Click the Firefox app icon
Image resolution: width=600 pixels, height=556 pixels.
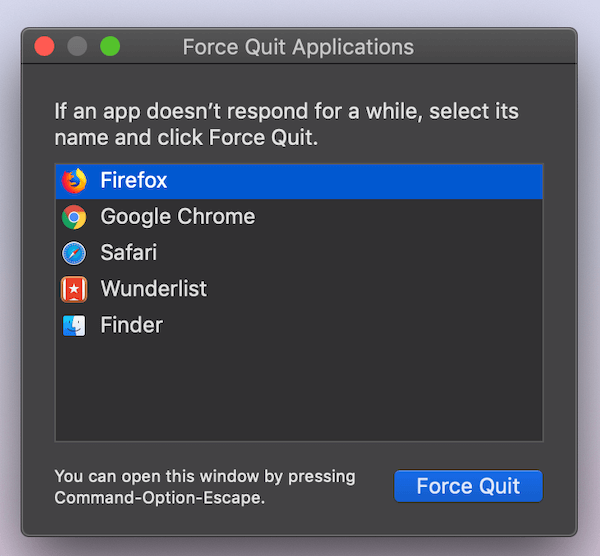click(74, 181)
